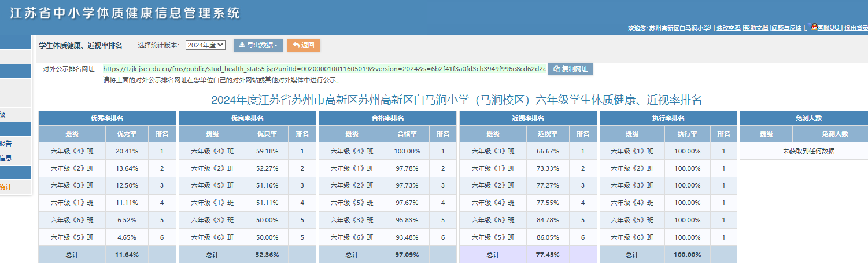Click the 51.16% good rate cell
This screenshot has height=275, width=868.
point(267,186)
